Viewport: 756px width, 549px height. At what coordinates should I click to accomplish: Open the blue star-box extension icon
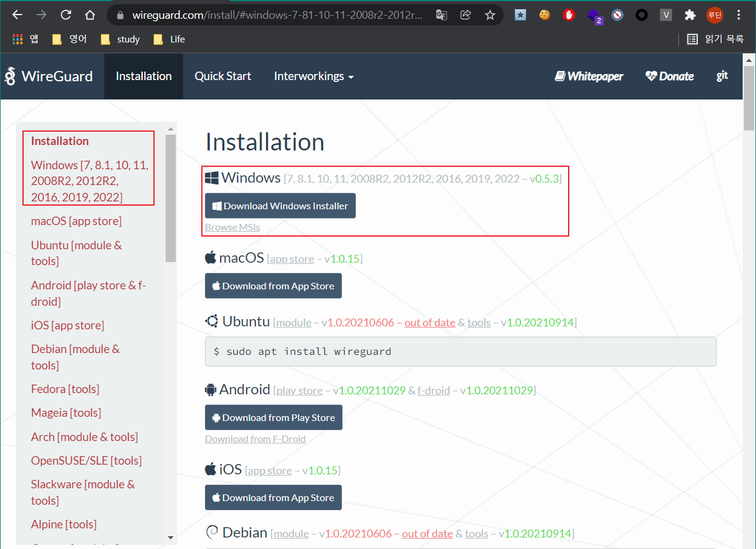[x=520, y=15]
